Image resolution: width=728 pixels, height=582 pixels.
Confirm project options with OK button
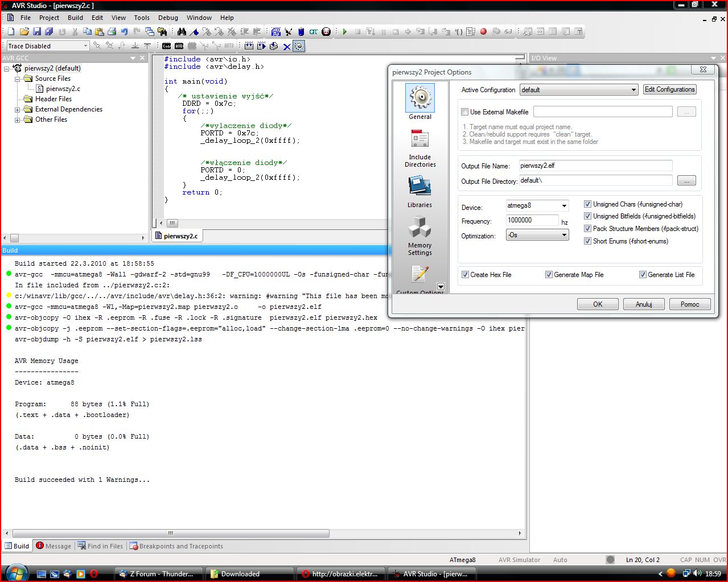(598, 304)
